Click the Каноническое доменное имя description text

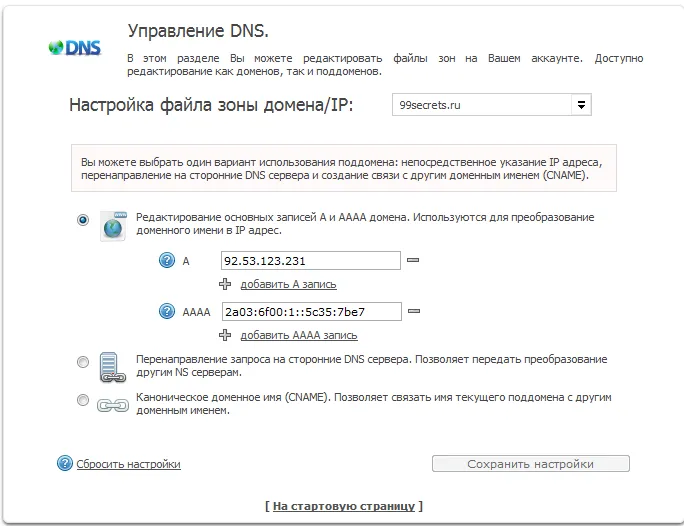[x=374, y=404]
